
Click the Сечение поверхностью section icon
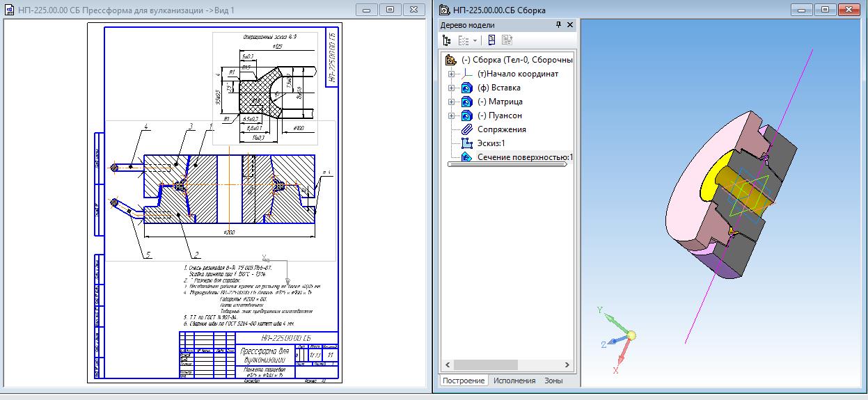click(467, 157)
